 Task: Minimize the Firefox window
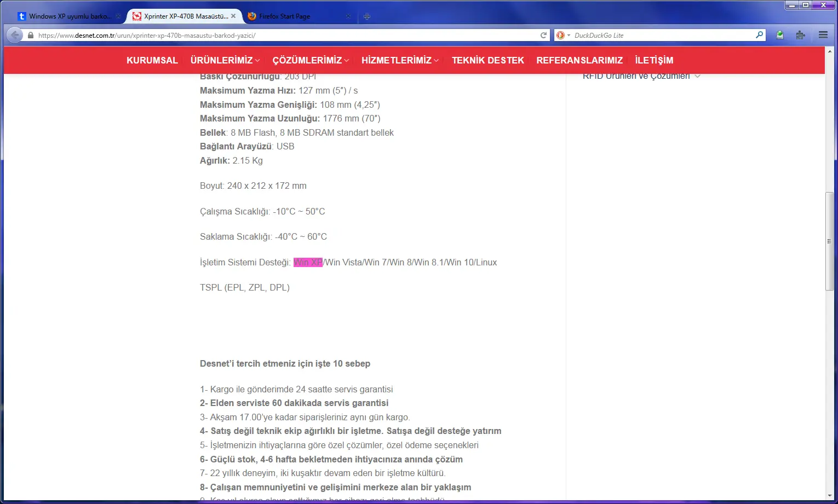[x=792, y=5]
